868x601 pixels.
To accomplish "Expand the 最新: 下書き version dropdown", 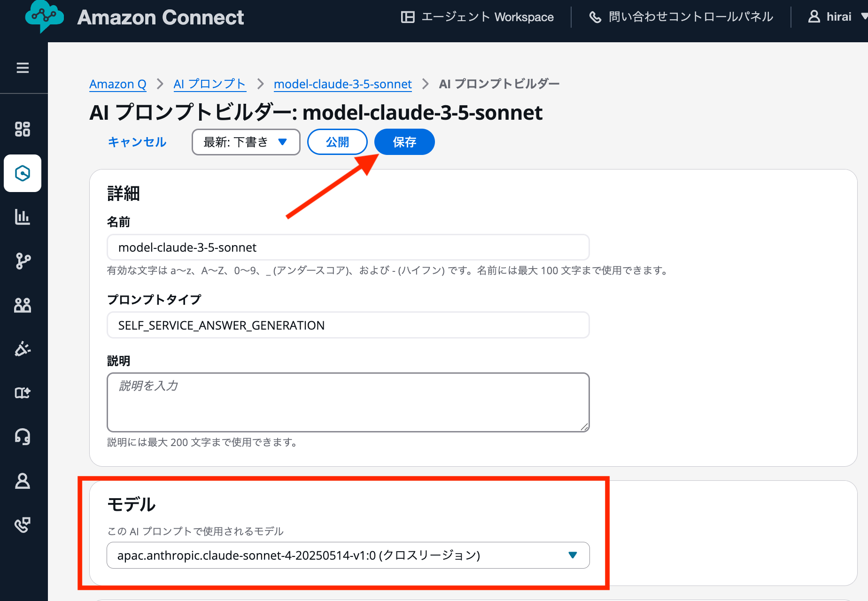I will (x=246, y=142).
